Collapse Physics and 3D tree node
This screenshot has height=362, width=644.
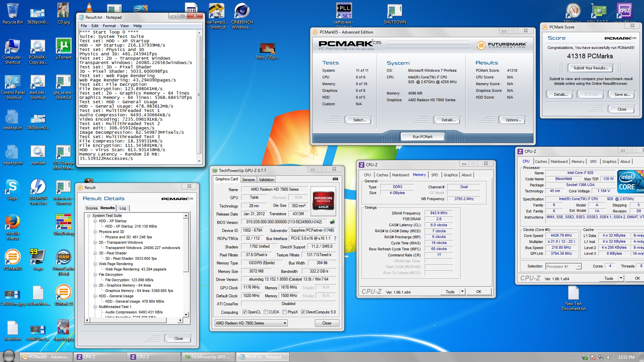(x=95, y=232)
